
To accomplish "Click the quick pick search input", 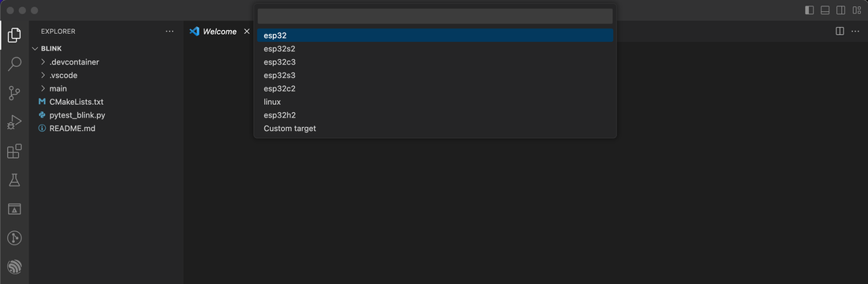I will click(435, 16).
